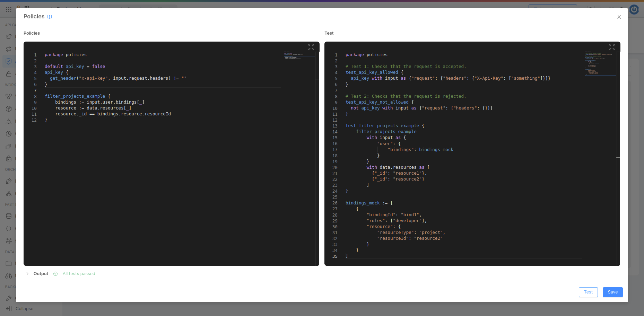Select the binoculars icon in the sidebar
644x316 pixels.
click(x=9, y=276)
